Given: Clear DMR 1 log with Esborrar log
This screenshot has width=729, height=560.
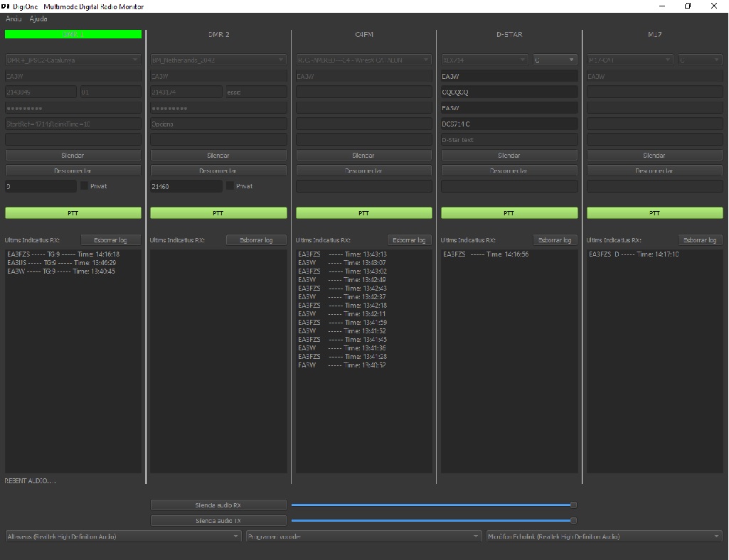Looking at the screenshot, I should pos(111,239).
